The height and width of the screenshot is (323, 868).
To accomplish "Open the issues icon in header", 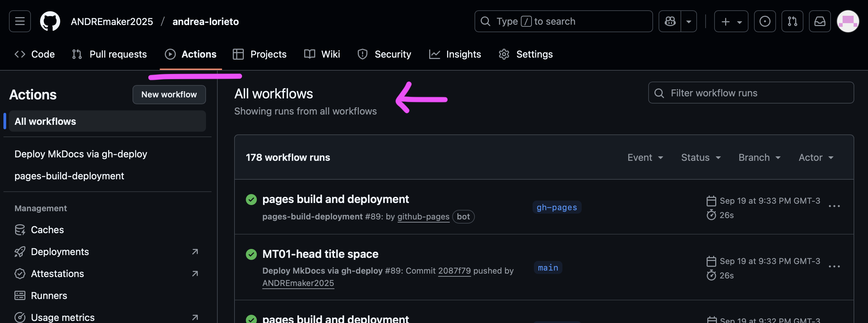I will pos(765,21).
